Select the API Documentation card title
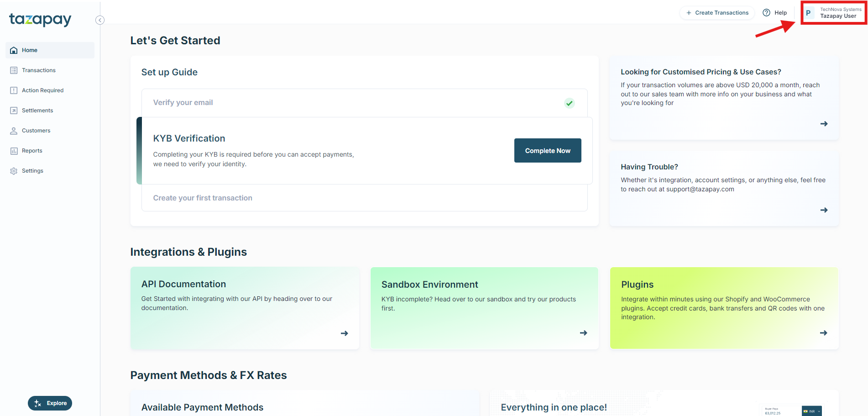The image size is (868, 416). [183, 284]
